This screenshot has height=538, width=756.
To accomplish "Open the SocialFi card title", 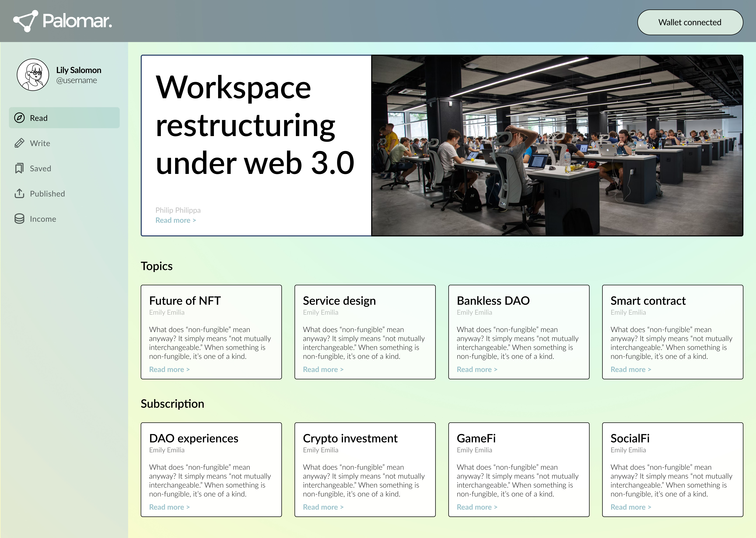I will pos(630,439).
